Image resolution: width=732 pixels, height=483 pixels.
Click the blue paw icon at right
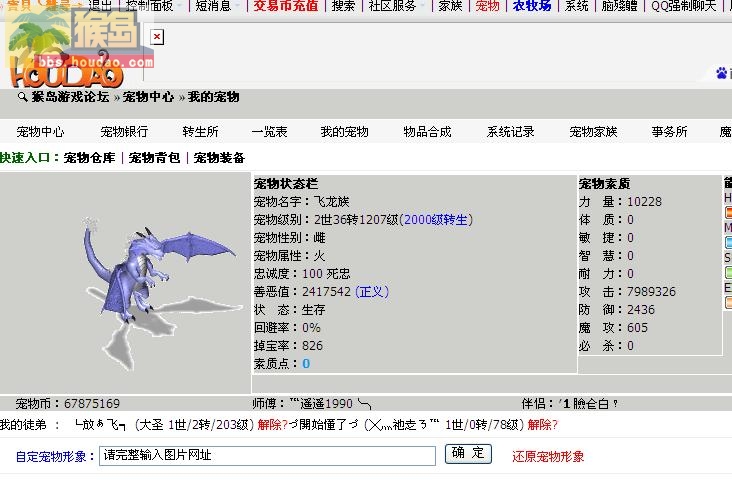click(x=722, y=73)
